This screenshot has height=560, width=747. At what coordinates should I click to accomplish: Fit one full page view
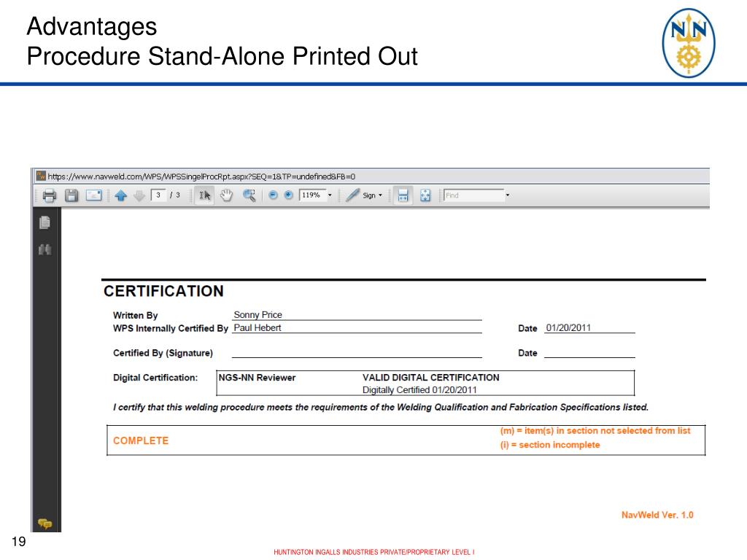[x=425, y=195]
